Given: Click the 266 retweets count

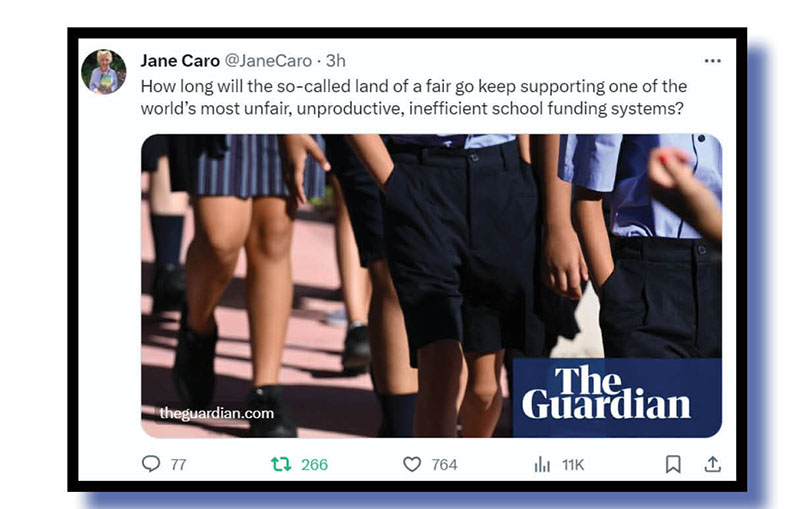Looking at the screenshot, I should [314, 464].
